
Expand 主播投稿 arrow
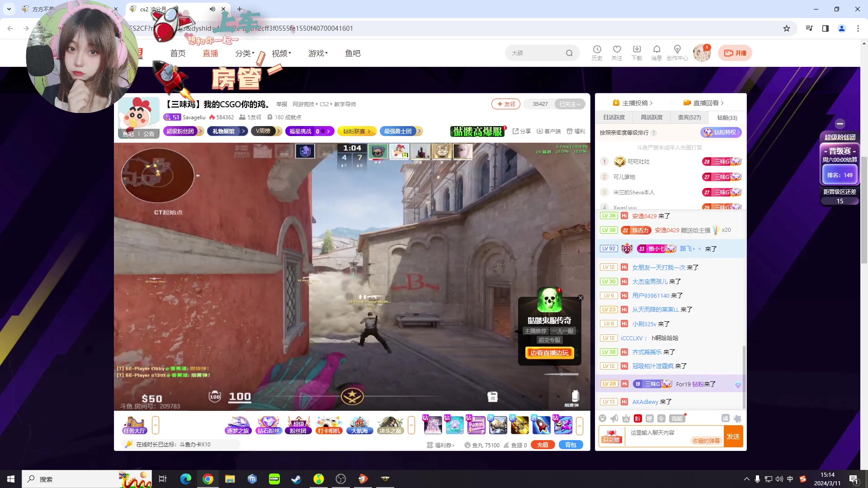(x=651, y=103)
